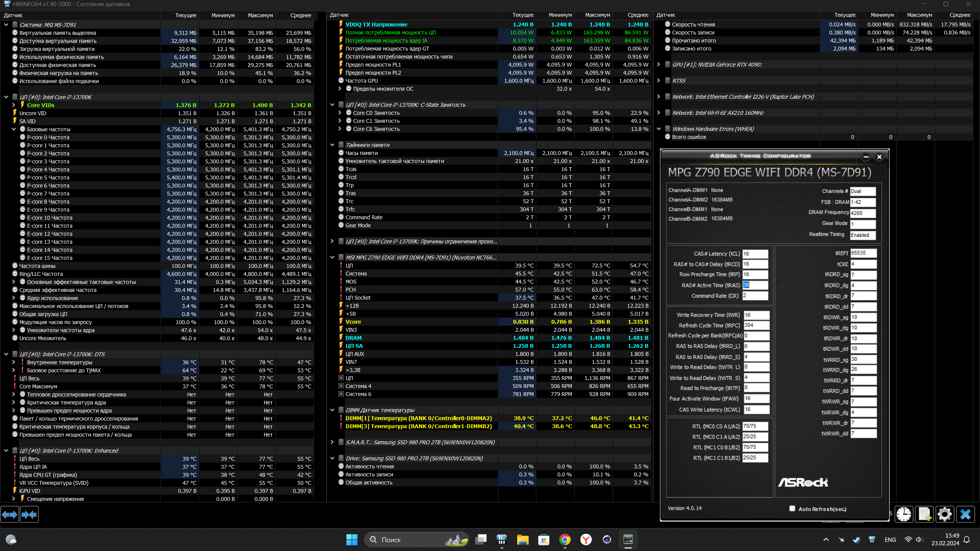Open HWiNFO sensor settings gear

944,514
